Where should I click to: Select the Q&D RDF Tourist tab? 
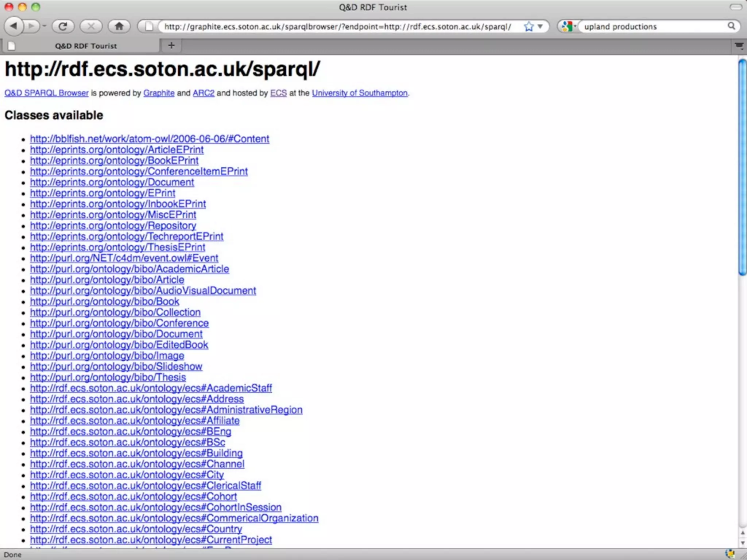click(86, 46)
